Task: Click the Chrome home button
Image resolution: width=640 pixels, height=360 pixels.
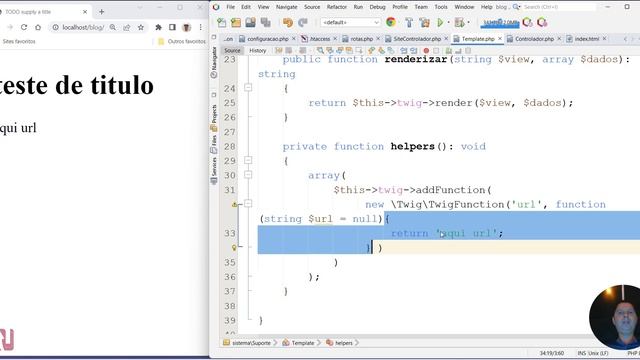Action: point(38,27)
